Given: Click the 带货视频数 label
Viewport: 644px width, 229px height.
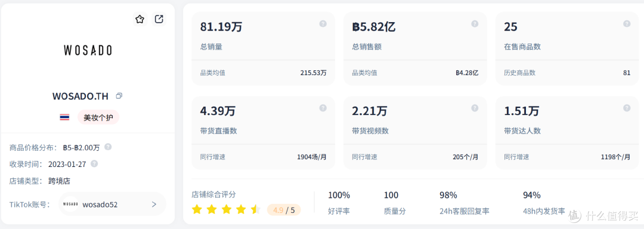Looking at the screenshot, I should pos(370,131).
